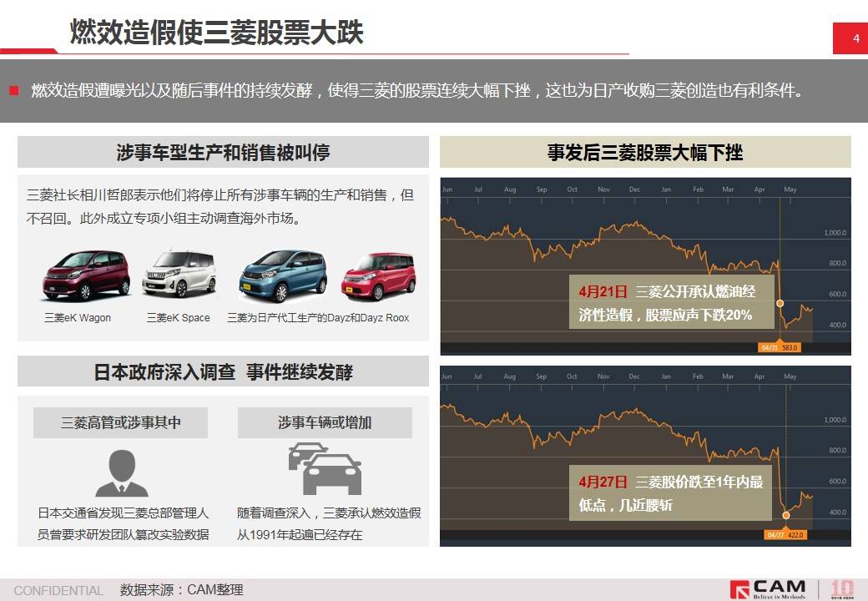868x601 pixels.
Task: Click the red page number 4 badge
Action: point(850,38)
